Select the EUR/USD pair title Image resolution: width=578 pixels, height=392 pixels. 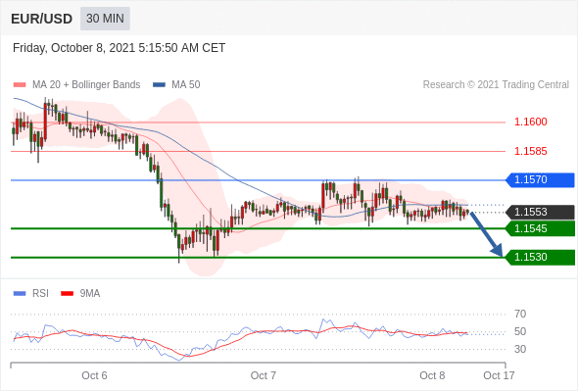tap(42, 19)
